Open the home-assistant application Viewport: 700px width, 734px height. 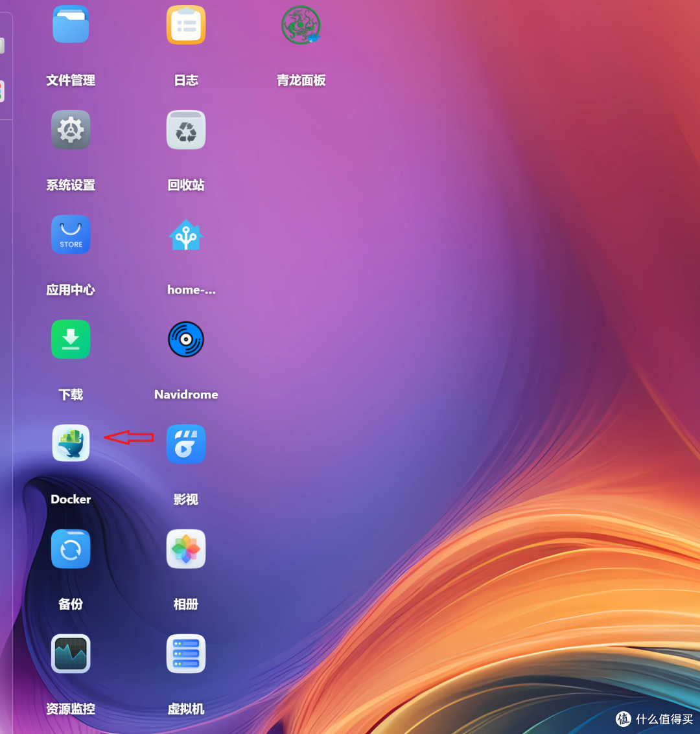pyautogui.click(x=186, y=235)
